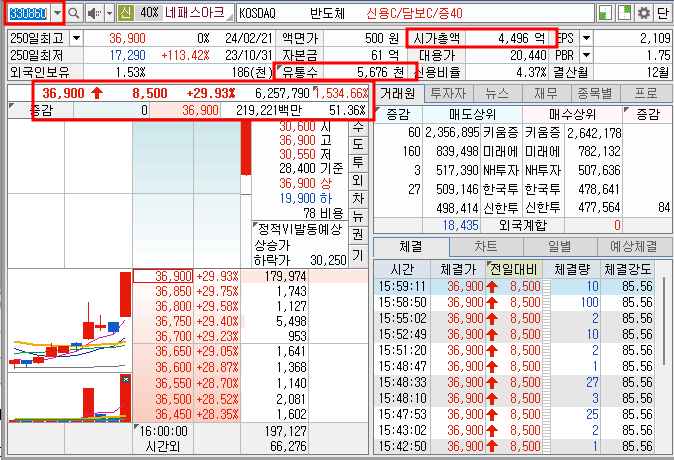Select the 체결 tab

coord(411,247)
